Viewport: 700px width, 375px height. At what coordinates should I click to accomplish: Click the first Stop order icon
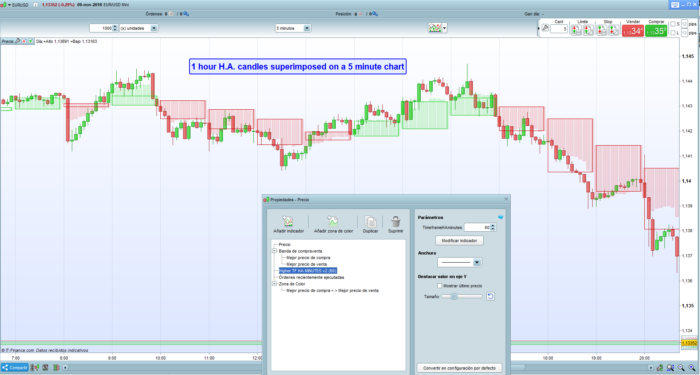[601, 30]
